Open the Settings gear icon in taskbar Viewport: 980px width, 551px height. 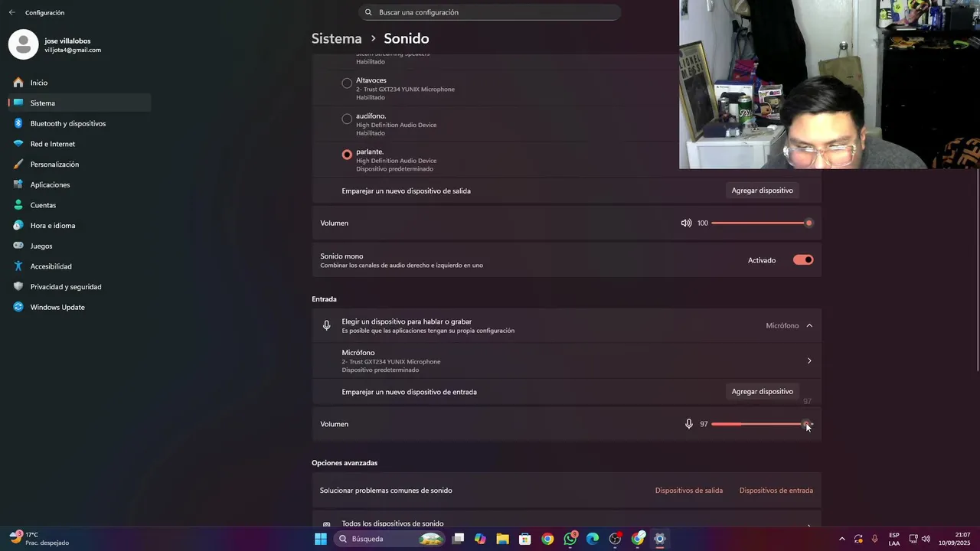point(660,539)
